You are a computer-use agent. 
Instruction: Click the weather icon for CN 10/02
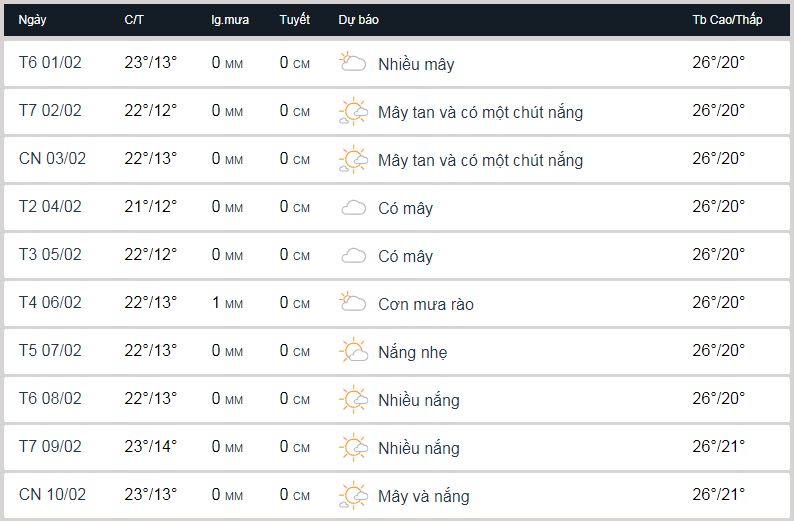(353, 495)
